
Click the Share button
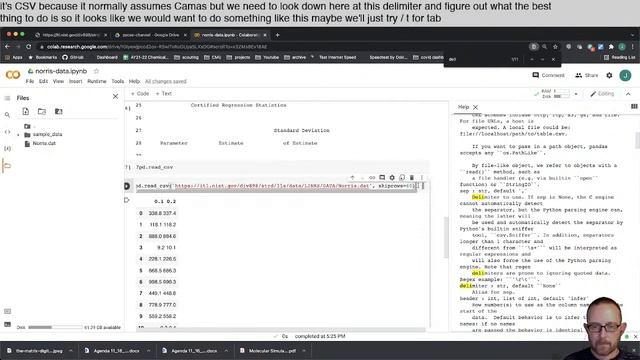[x=587, y=76]
